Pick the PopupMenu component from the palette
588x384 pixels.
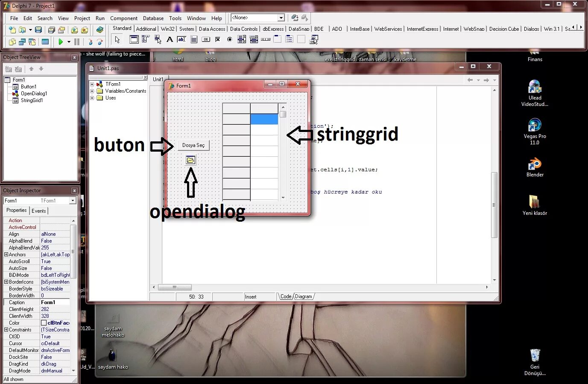click(158, 39)
